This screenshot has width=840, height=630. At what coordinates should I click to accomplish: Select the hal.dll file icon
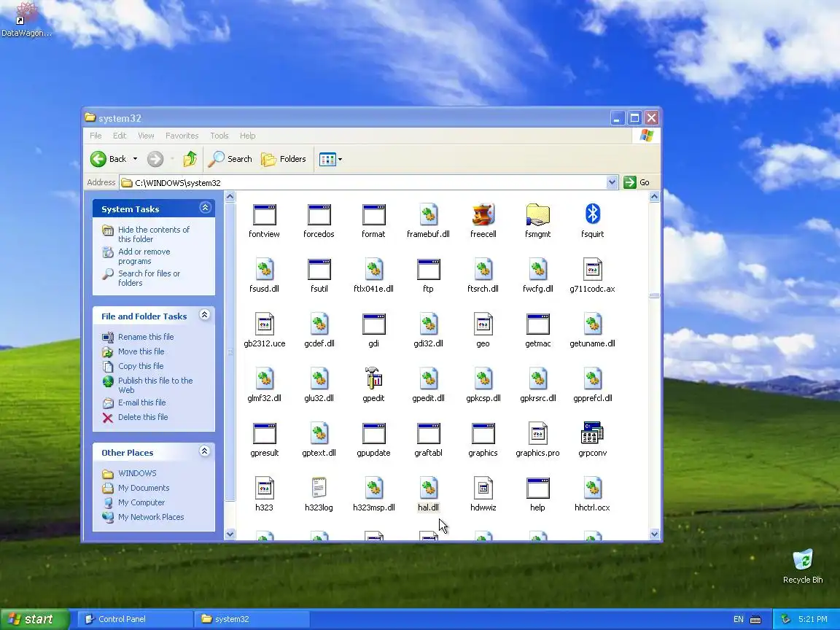(x=428, y=488)
